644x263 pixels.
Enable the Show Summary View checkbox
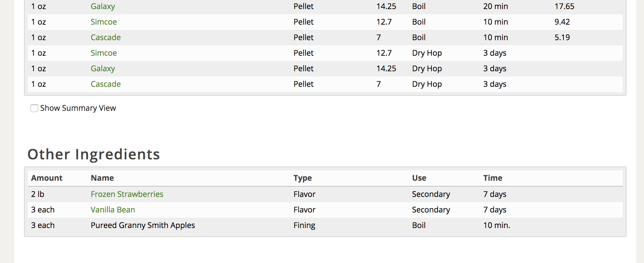(34, 108)
